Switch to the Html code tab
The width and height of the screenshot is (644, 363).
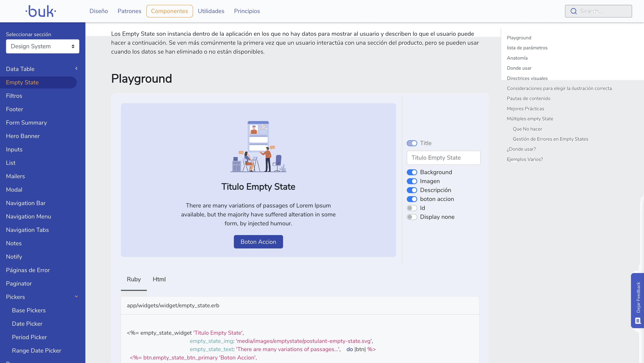159,279
